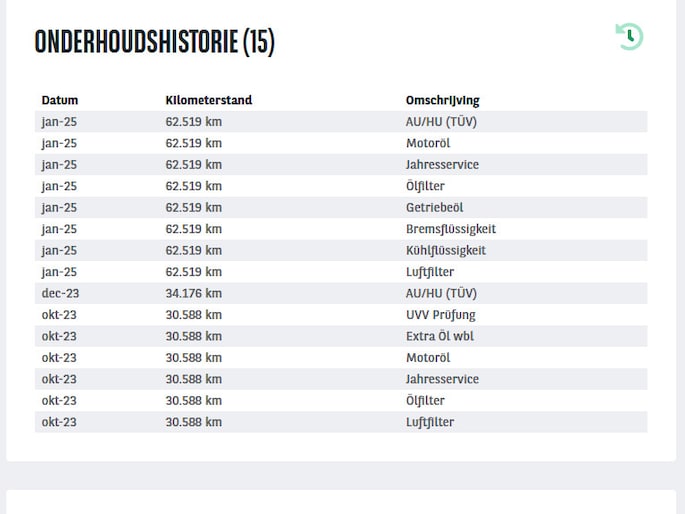Click the Datum column header
685x514 pixels.
pos(60,100)
